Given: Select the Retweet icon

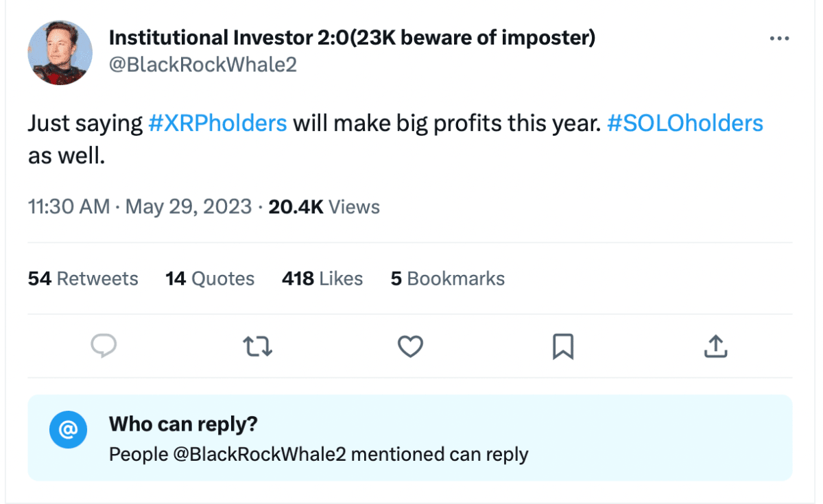Looking at the screenshot, I should (257, 347).
